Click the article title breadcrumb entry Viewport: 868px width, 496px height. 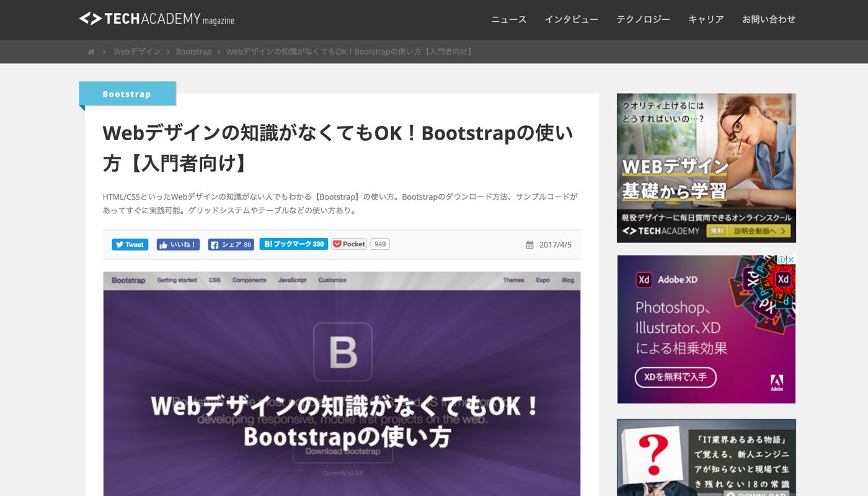tap(350, 51)
